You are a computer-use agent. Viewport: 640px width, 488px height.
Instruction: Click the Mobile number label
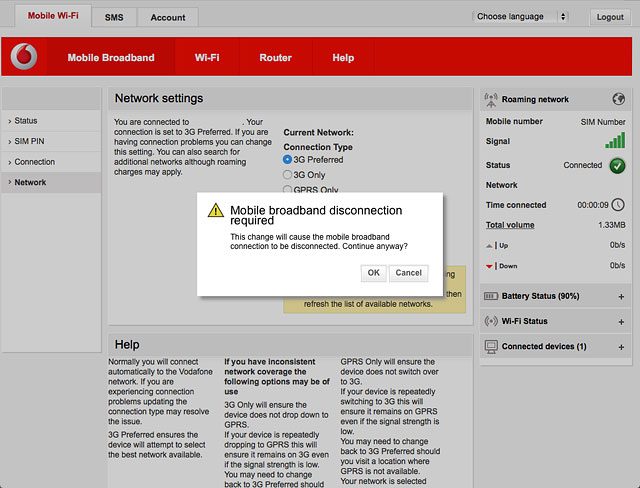pyautogui.click(x=514, y=121)
